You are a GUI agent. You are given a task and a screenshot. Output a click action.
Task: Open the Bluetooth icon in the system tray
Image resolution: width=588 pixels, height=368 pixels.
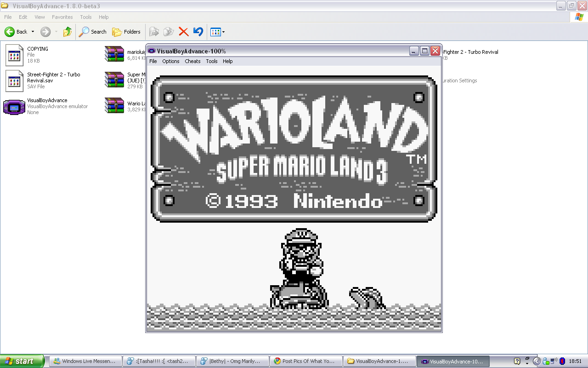[562, 362]
